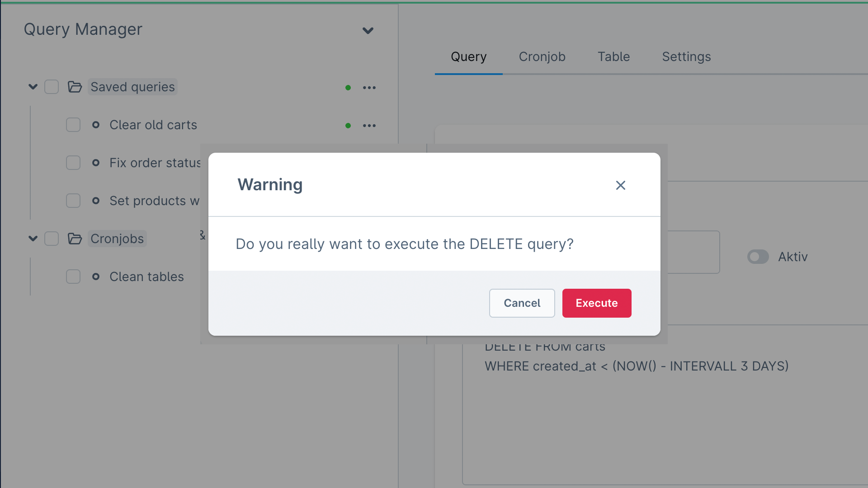This screenshot has width=868, height=488.
Task: Select the Table tab in the right panel
Action: [x=613, y=56]
